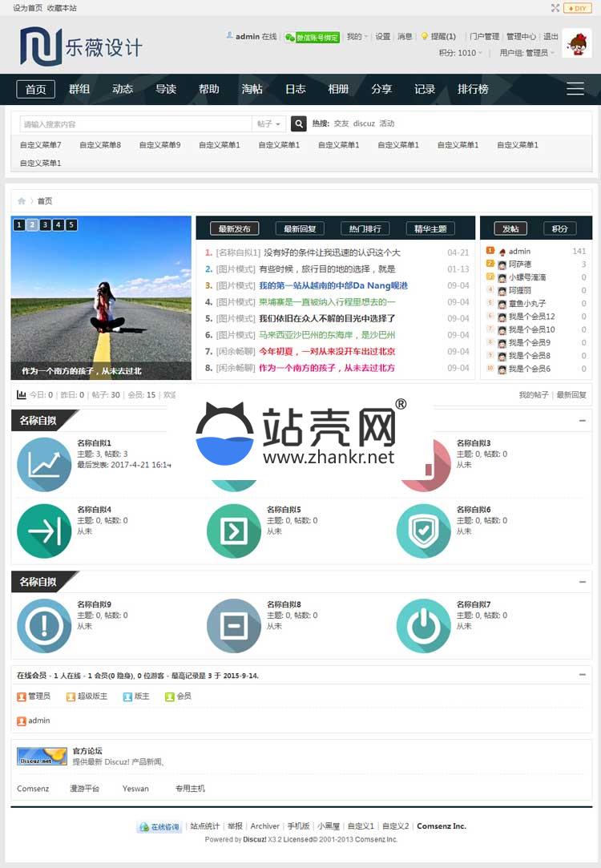The width and height of the screenshot is (601, 868).
Task: Open the 名称自拟5 chevron icon forum
Action: click(x=233, y=531)
